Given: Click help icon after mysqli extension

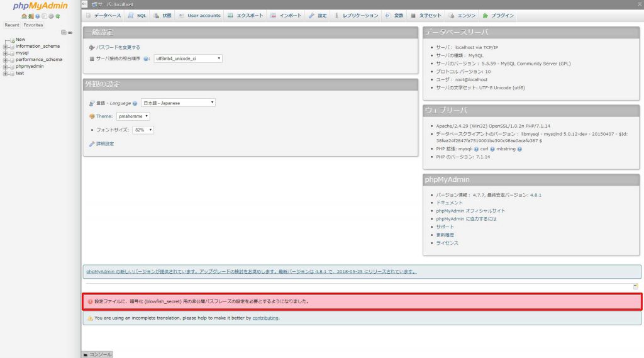Looking at the screenshot, I should [476, 149].
